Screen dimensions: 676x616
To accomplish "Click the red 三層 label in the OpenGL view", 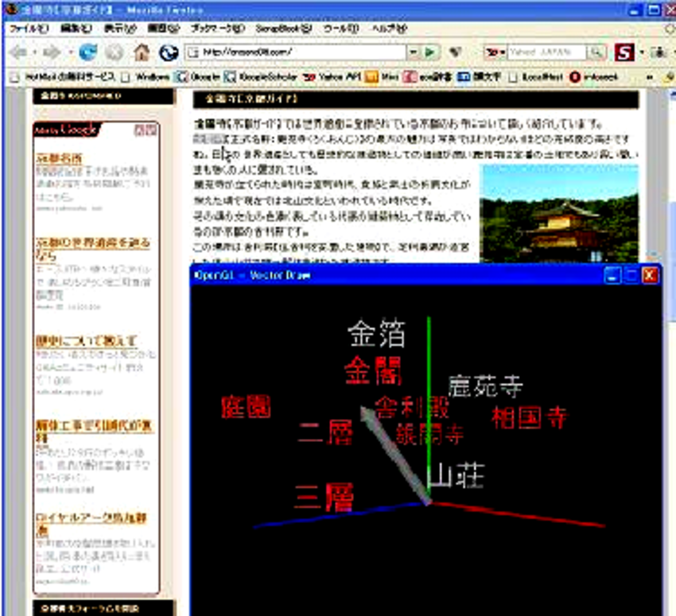I will tap(324, 497).
